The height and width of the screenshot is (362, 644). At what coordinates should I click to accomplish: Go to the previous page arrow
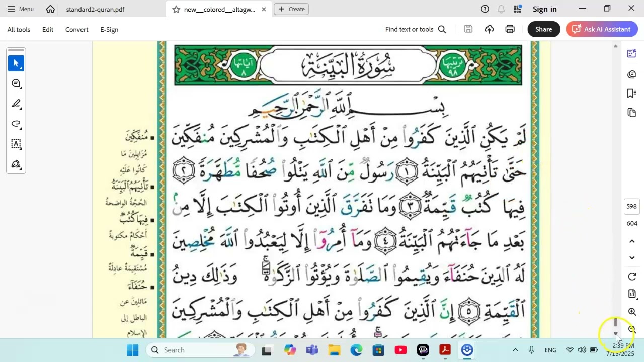pos(632,241)
